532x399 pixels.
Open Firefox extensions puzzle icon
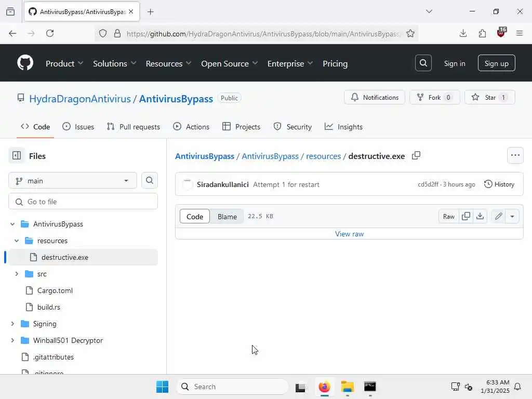coord(482,33)
